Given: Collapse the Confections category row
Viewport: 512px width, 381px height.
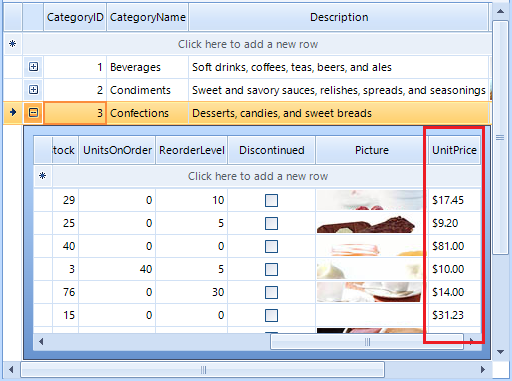Looking at the screenshot, I should (33, 113).
